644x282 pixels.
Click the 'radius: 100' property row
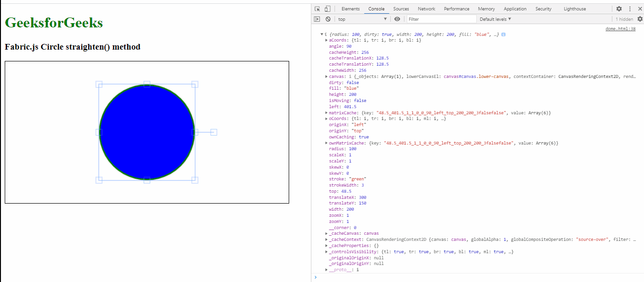343,149
